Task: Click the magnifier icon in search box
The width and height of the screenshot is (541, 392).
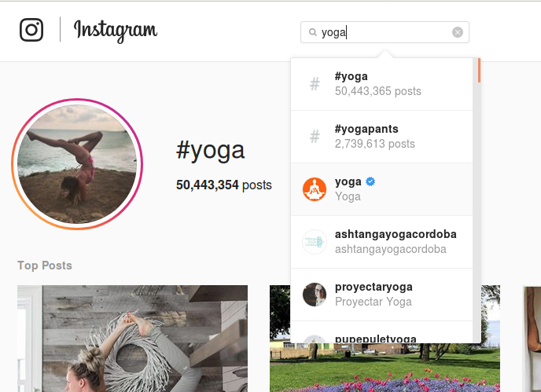Action: 313,32
